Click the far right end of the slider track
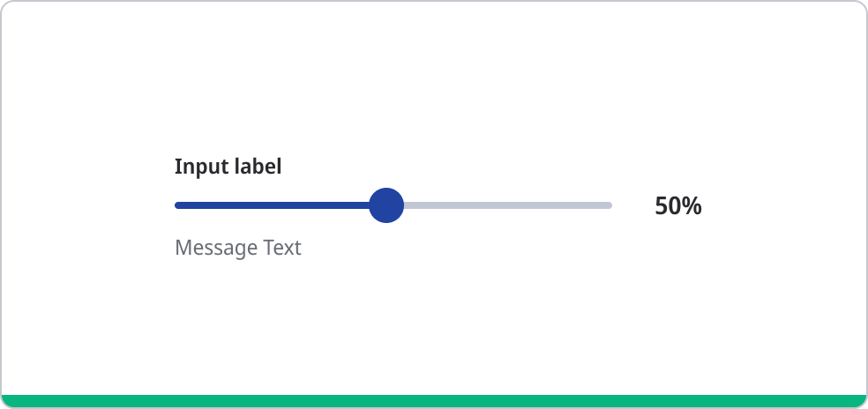868x409 pixels. click(x=609, y=205)
